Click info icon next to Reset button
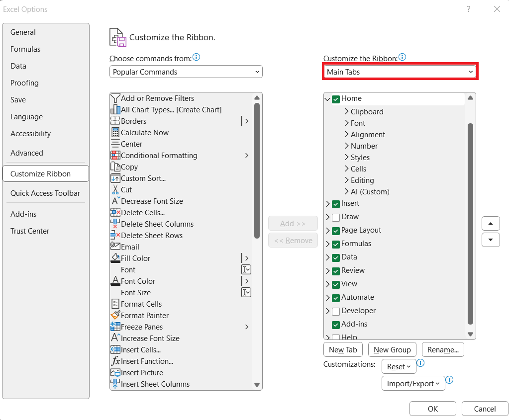 click(420, 363)
